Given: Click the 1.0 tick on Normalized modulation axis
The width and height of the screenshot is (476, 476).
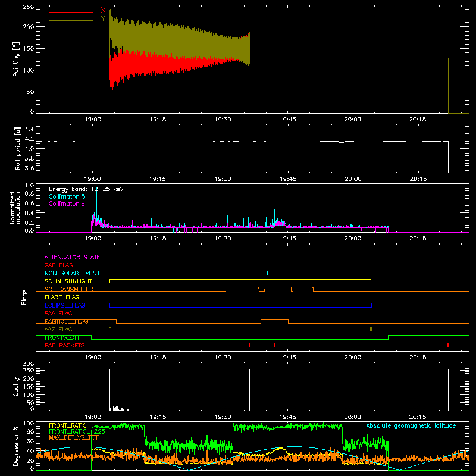Looking at the screenshot, I should (x=29, y=186).
